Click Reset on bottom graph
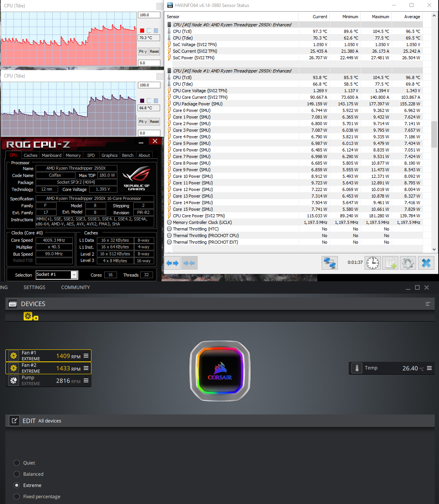 tap(155, 122)
